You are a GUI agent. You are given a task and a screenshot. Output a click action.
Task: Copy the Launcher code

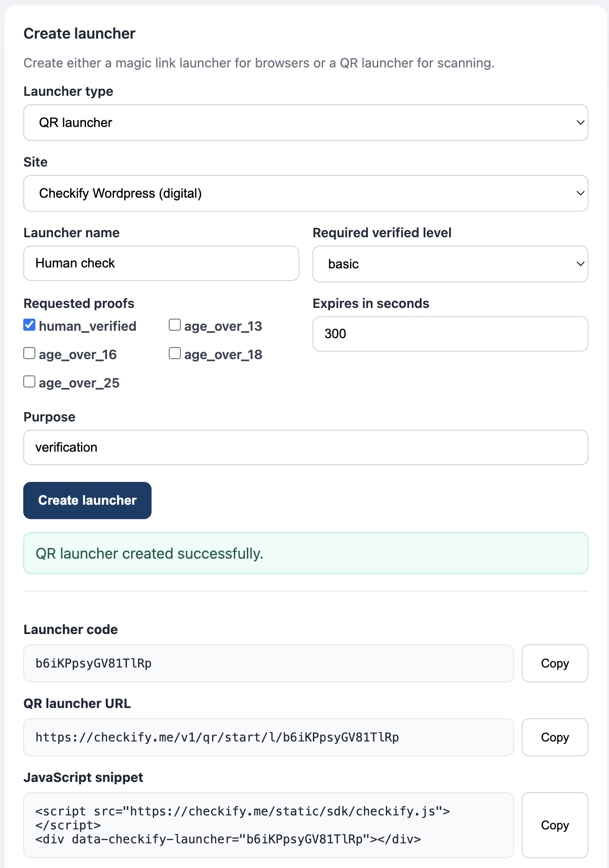pos(555,663)
